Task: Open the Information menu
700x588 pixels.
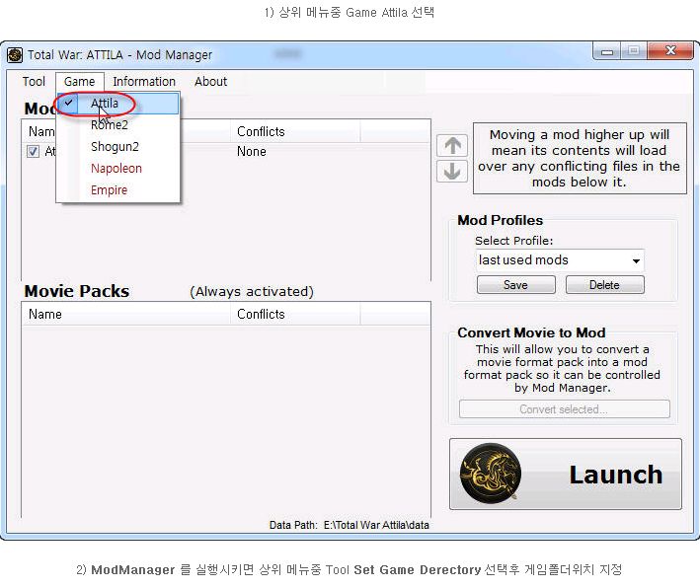Action: [x=144, y=82]
